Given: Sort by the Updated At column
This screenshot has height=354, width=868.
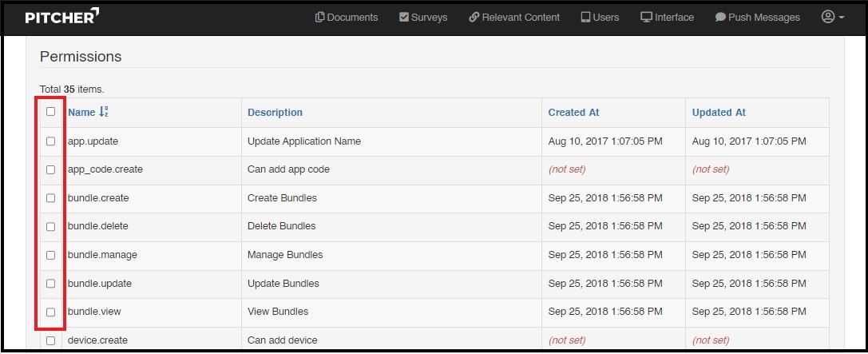Looking at the screenshot, I should tap(719, 113).
